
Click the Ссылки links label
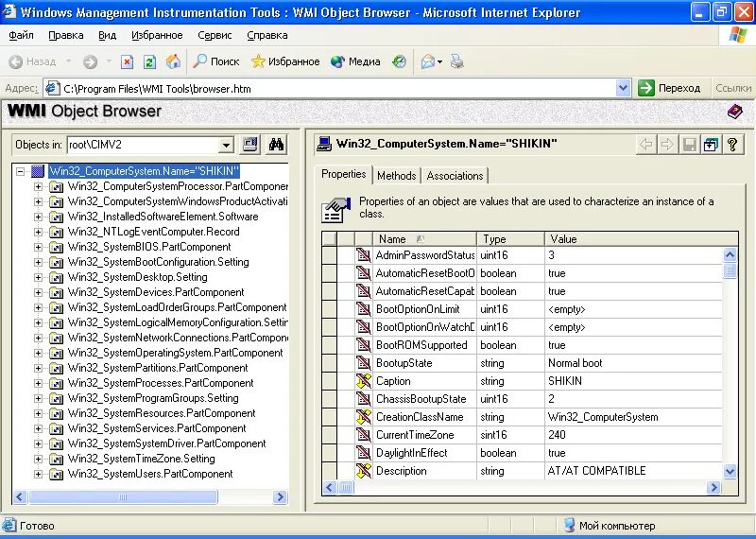coord(733,88)
